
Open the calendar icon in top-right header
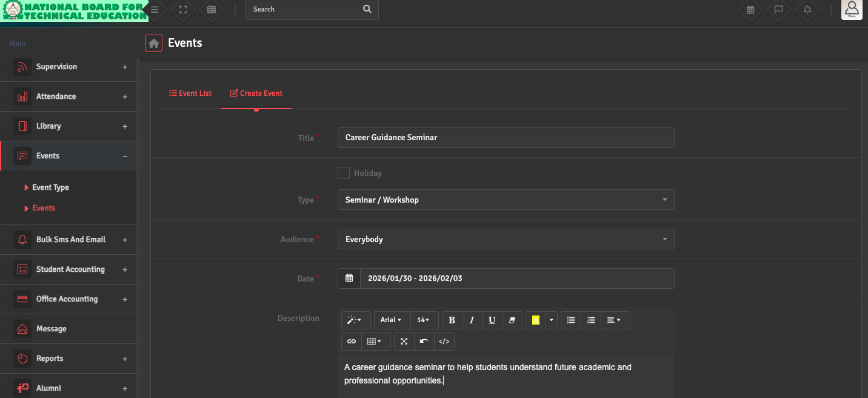[x=750, y=10]
